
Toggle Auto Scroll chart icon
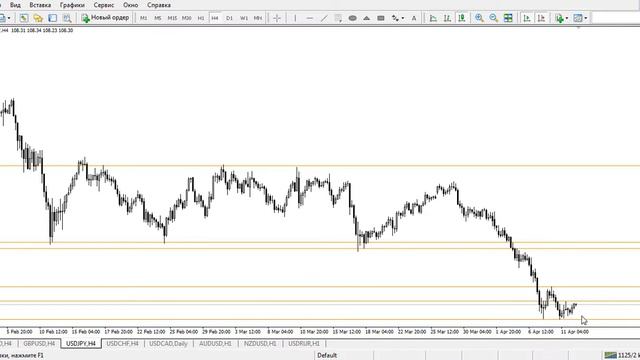527,18
